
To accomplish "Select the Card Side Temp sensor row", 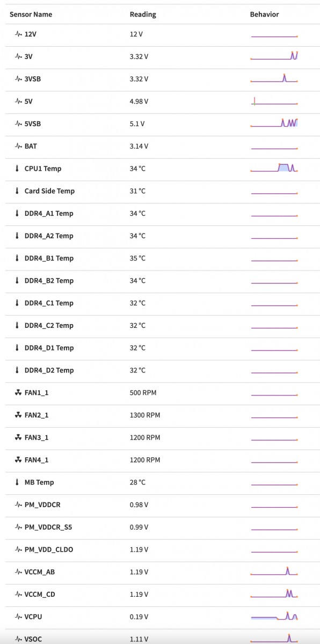I will pyautogui.click(x=160, y=191).
